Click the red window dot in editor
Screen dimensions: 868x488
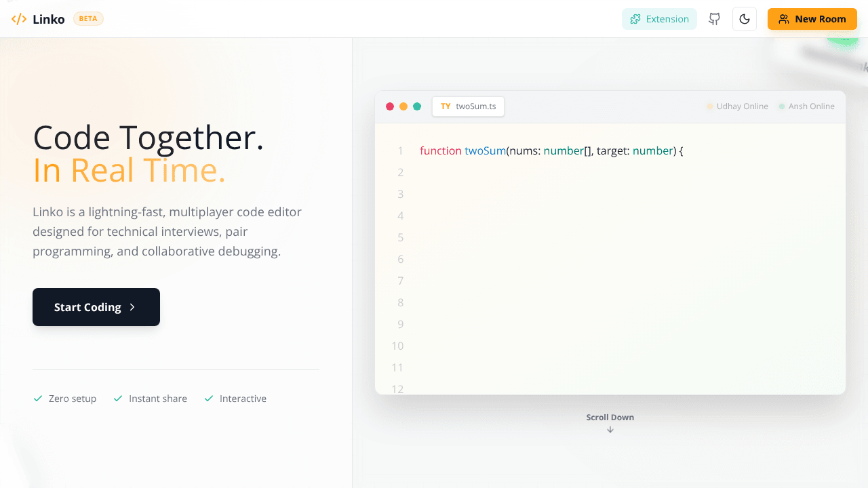tap(390, 106)
